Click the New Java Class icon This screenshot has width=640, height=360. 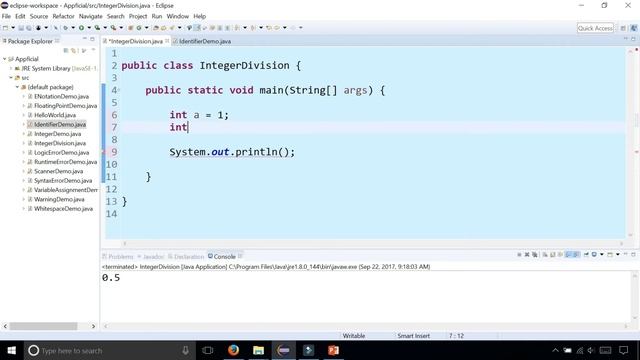pos(139,28)
